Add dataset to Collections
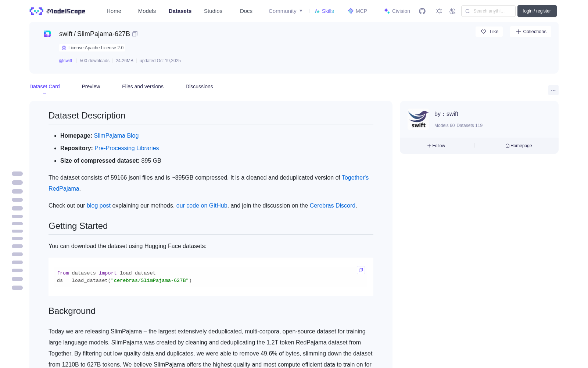The image size is (588, 368). pos(531,32)
